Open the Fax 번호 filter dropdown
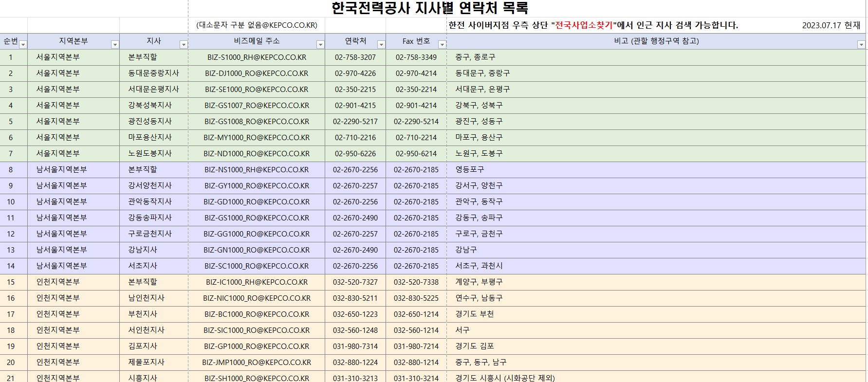The width and height of the screenshot is (868, 382). [442, 44]
